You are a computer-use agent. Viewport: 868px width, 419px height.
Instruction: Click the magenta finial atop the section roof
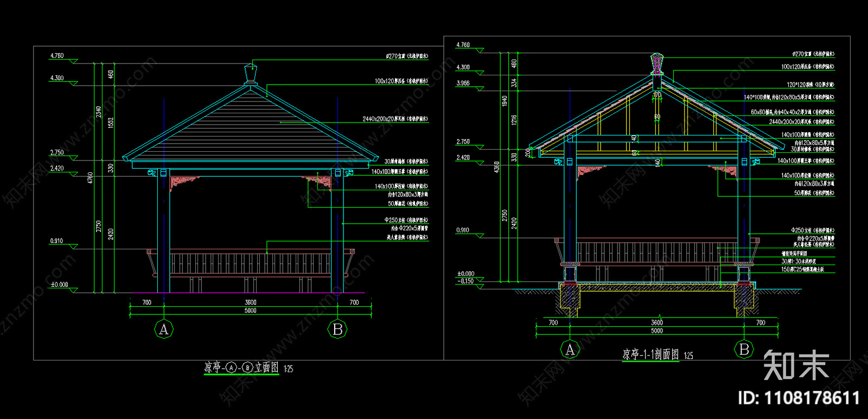pos(657,64)
